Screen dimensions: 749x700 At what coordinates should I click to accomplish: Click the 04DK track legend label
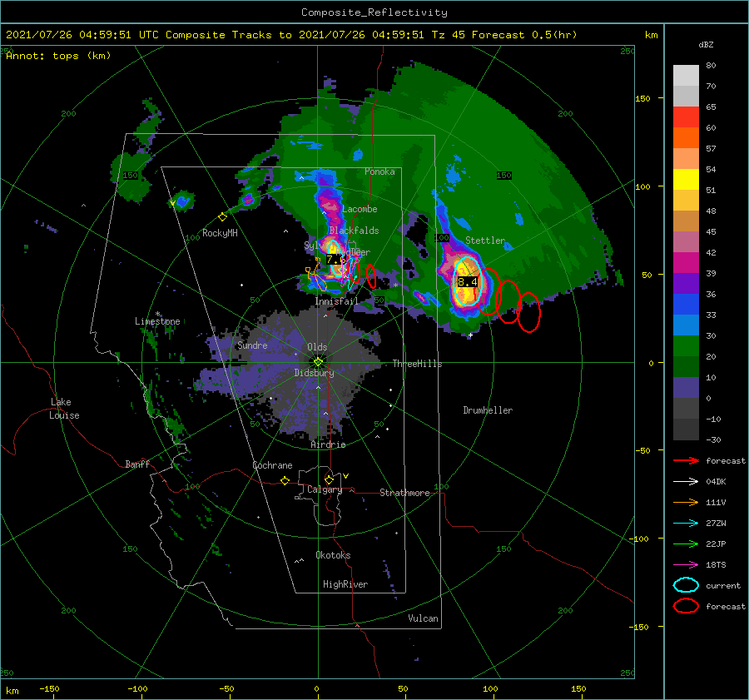pyautogui.click(x=716, y=482)
